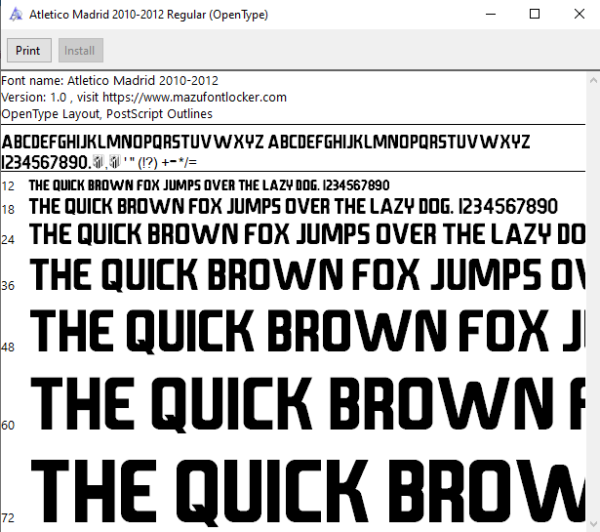Minimize the font viewer window
This screenshot has width=600, height=532.
[x=491, y=14]
